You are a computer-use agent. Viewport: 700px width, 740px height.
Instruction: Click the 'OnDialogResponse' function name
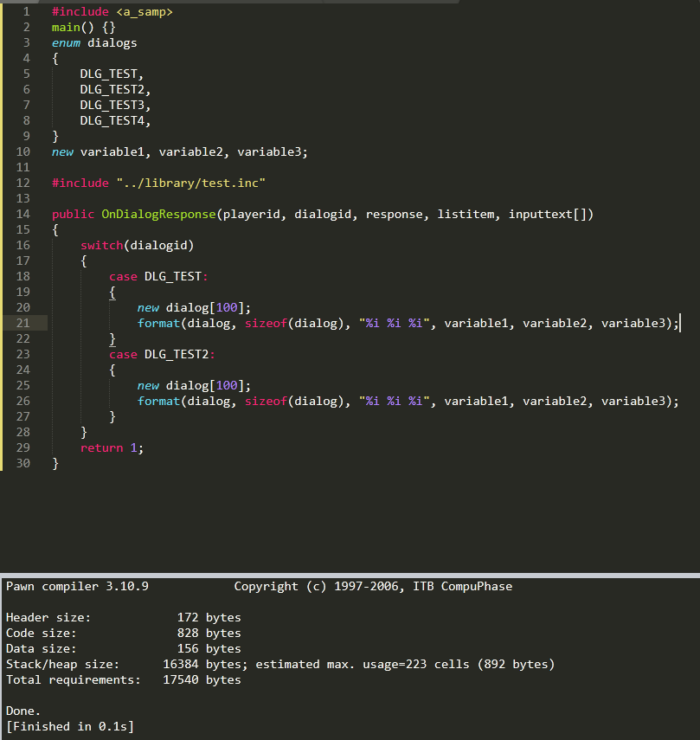[x=158, y=215]
